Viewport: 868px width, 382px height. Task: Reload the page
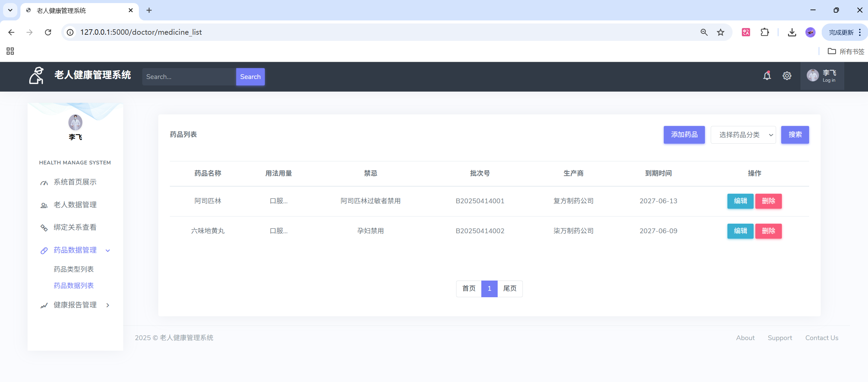pyautogui.click(x=48, y=32)
